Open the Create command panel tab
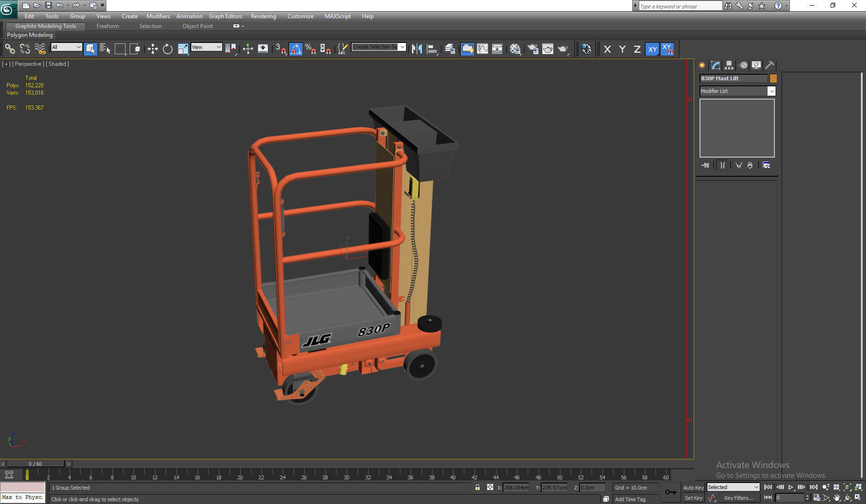 [x=702, y=65]
